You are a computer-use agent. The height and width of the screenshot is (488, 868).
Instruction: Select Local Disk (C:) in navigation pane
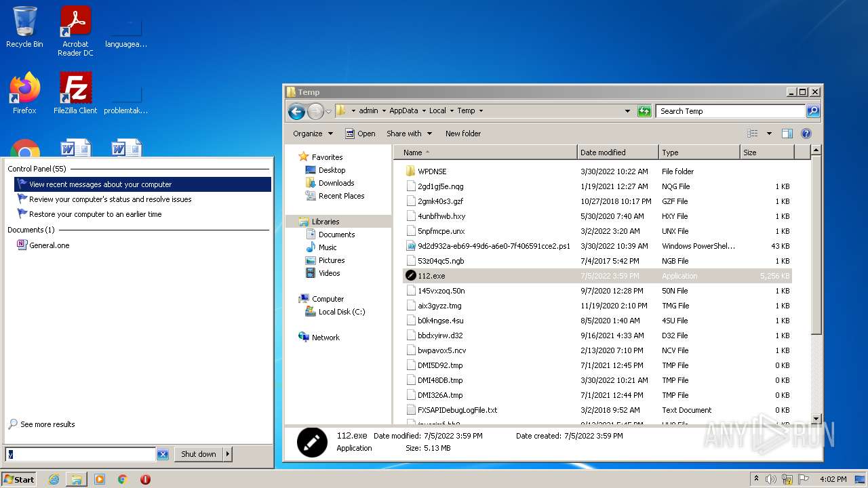pyautogui.click(x=335, y=312)
